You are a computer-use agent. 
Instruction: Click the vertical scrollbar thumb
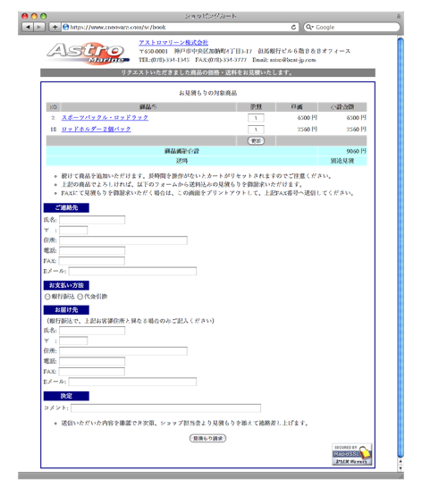coord(401,248)
